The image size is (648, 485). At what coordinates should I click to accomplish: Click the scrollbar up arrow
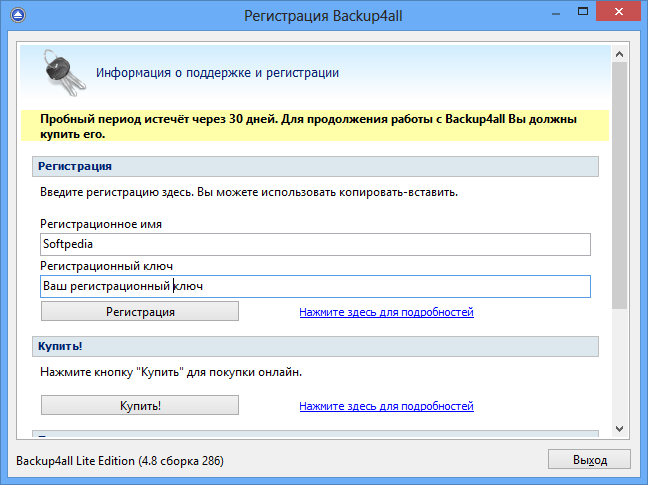tap(621, 50)
